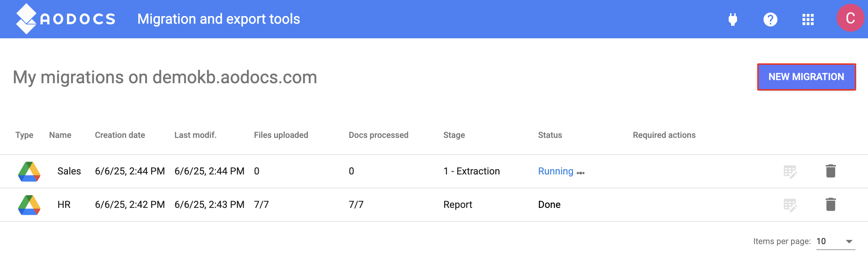Open the Items per page dropdown
The height and width of the screenshot is (273, 868).
click(x=836, y=241)
